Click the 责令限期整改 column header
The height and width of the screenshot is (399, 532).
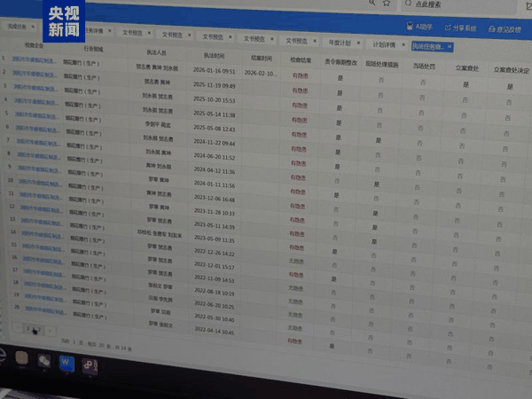340,62
